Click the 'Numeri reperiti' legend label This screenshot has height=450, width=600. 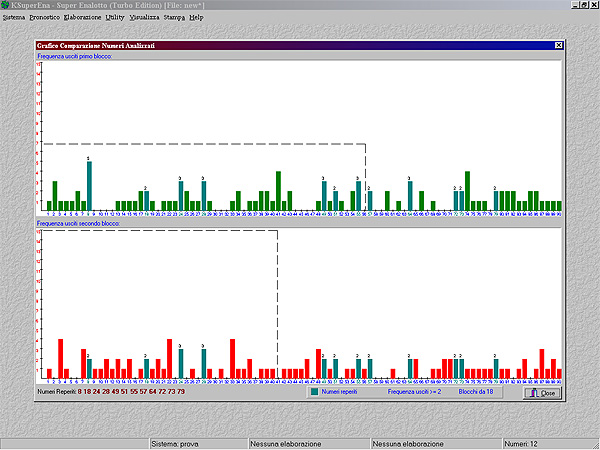click(x=339, y=392)
